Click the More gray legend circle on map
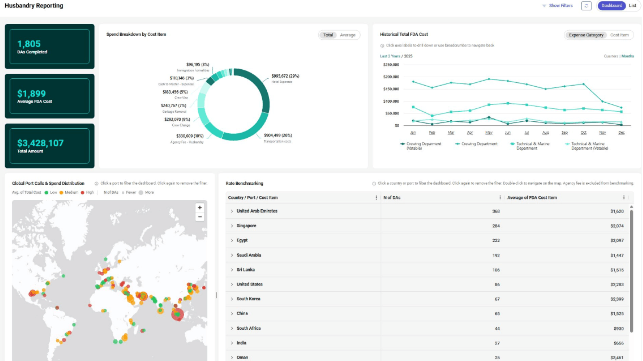Image resolution: width=643 pixels, height=361 pixels. 141,192
